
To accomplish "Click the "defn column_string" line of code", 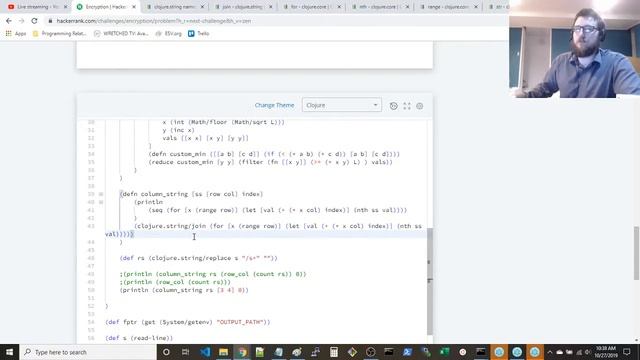I will (x=191, y=194).
